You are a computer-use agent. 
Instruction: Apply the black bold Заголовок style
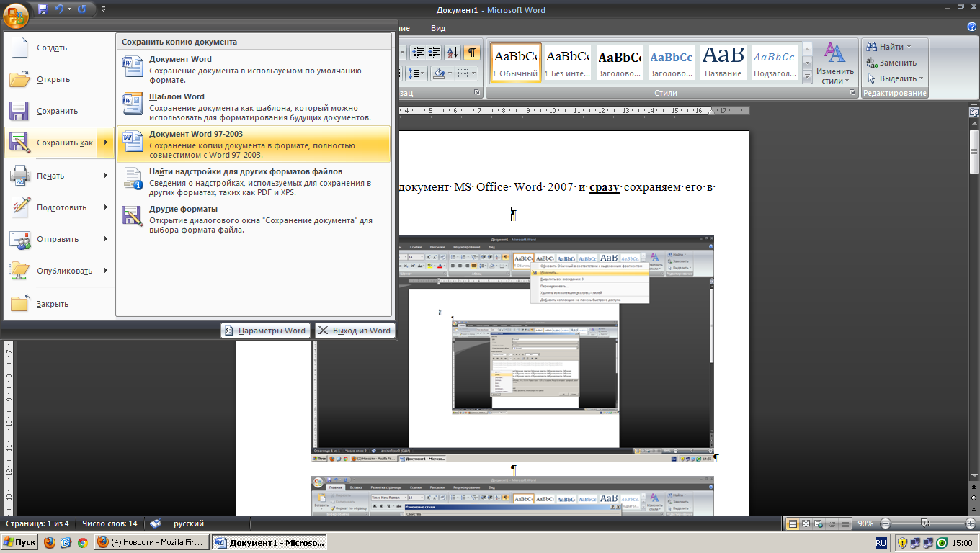[620, 63]
